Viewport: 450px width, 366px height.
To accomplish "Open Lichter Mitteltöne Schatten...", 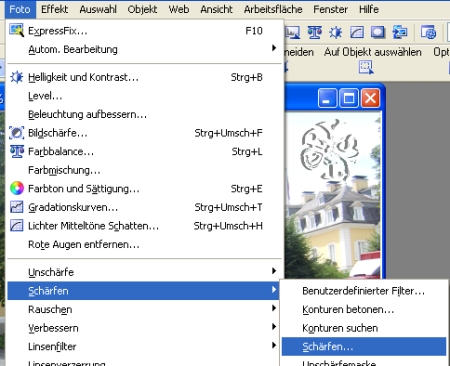I will (x=144, y=226).
